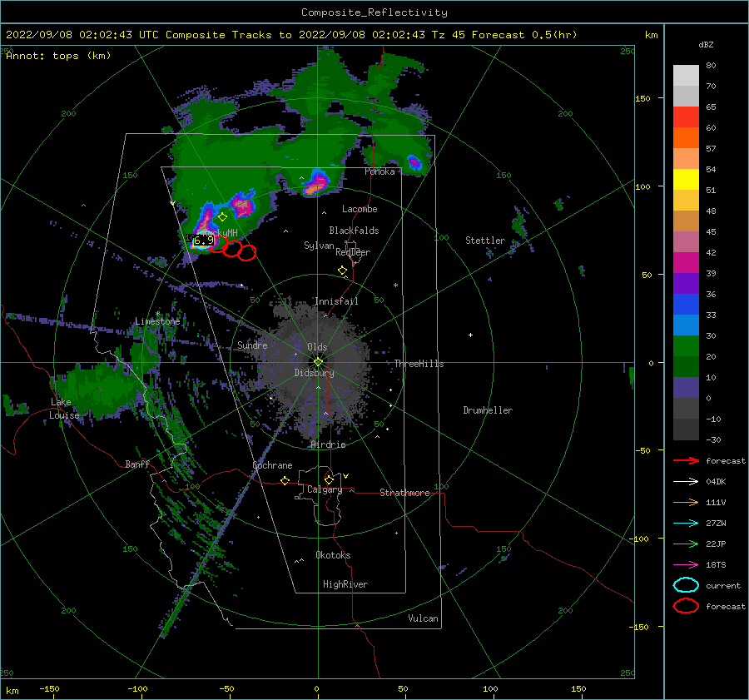The width and height of the screenshot is (749, 700).
Task: Click the magenta swatch between 42 and 39
Action: (x=686, y=263)
